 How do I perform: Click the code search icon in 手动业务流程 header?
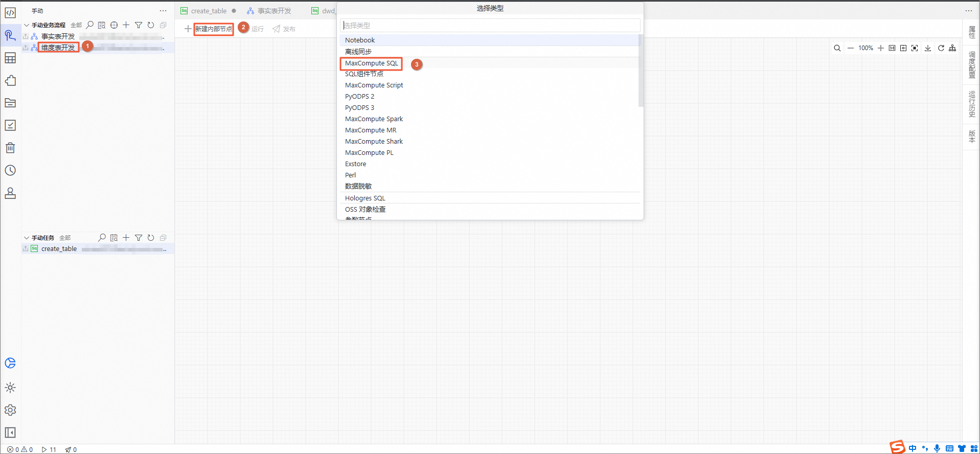point(102,25)
